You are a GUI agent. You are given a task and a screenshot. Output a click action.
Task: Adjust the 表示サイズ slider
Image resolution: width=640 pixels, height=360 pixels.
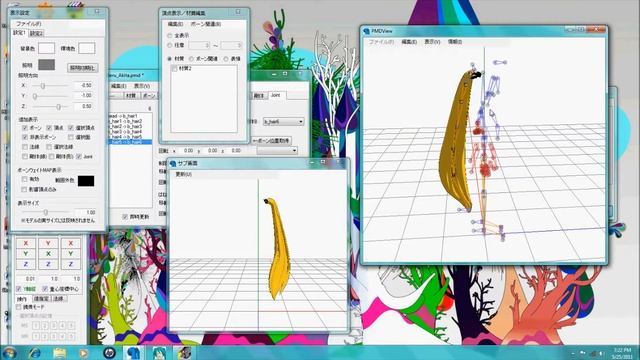(47, 212)
